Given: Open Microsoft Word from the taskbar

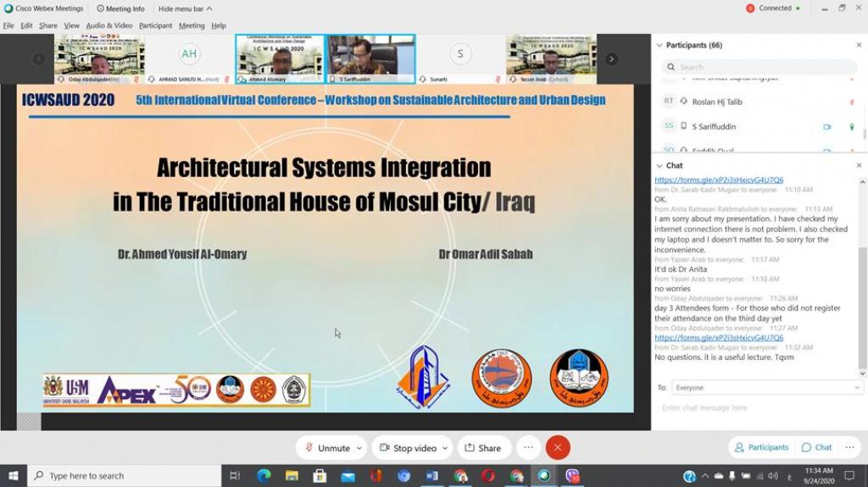Looking at the screenshot, I should [431, 476].
